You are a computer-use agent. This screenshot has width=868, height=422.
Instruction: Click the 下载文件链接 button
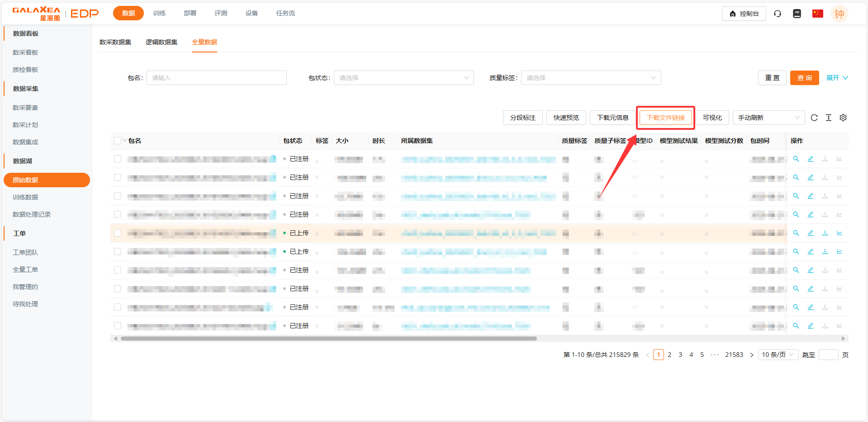pos(665,118)
